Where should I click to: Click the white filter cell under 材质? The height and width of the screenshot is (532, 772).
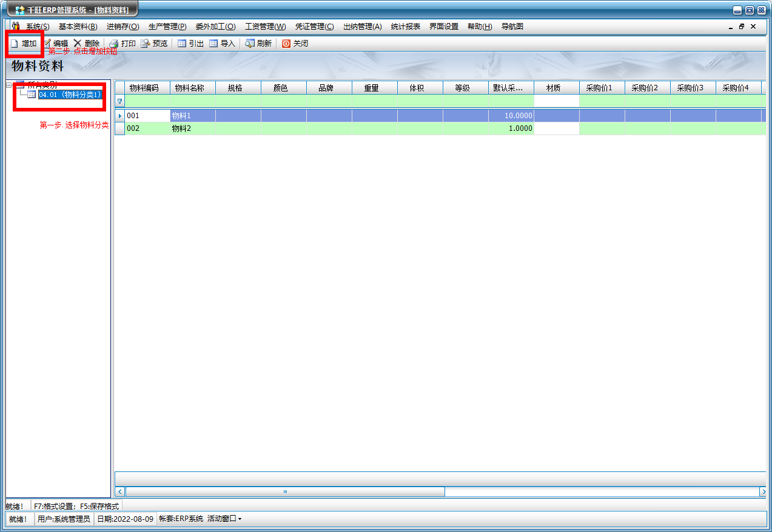(x=557, y=101)
